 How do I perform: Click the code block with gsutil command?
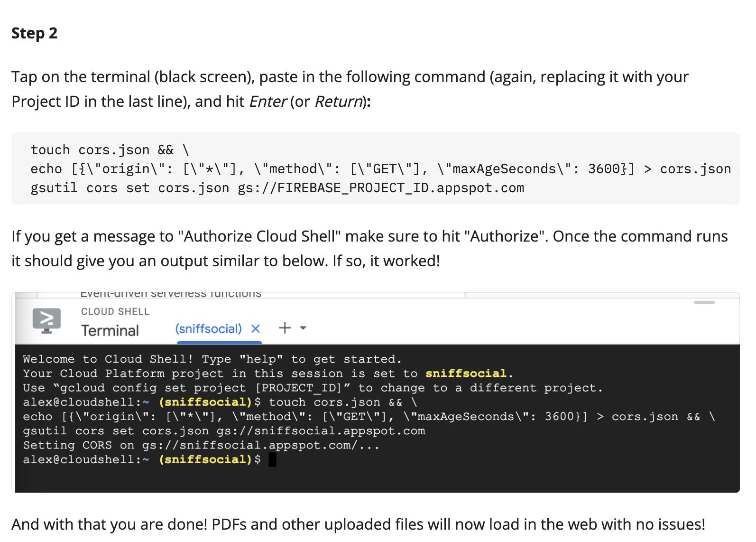pyautogui.click(x=376, y=168)
